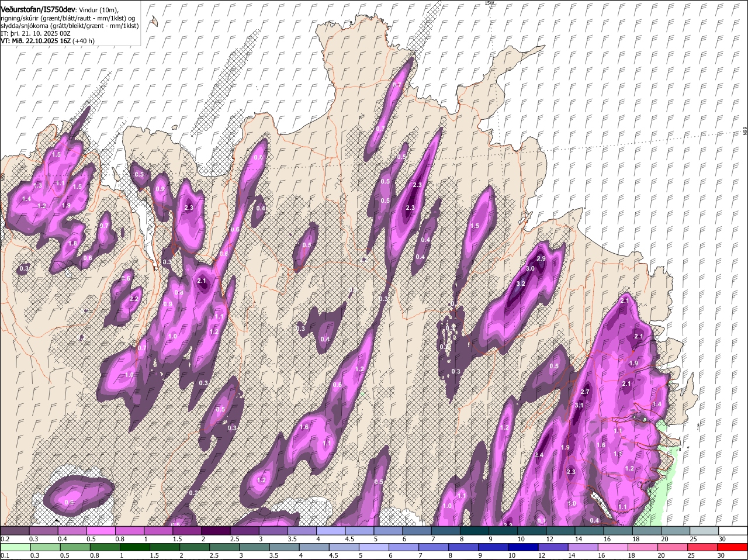748x560 pixels.
Task: Click the "3.1" precipitation value on the map
Action: point(579,405)
